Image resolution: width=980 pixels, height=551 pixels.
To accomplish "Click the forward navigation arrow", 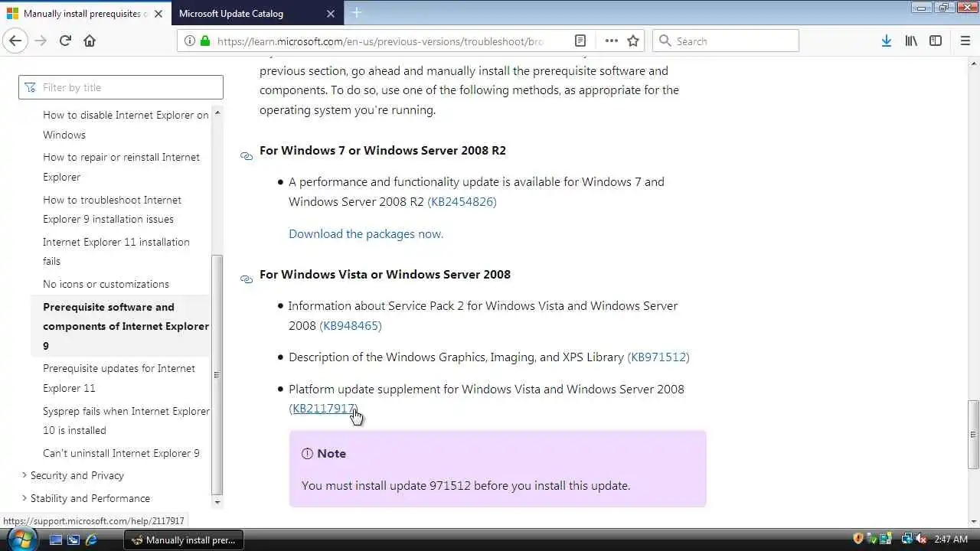I will tap(41, 41).
